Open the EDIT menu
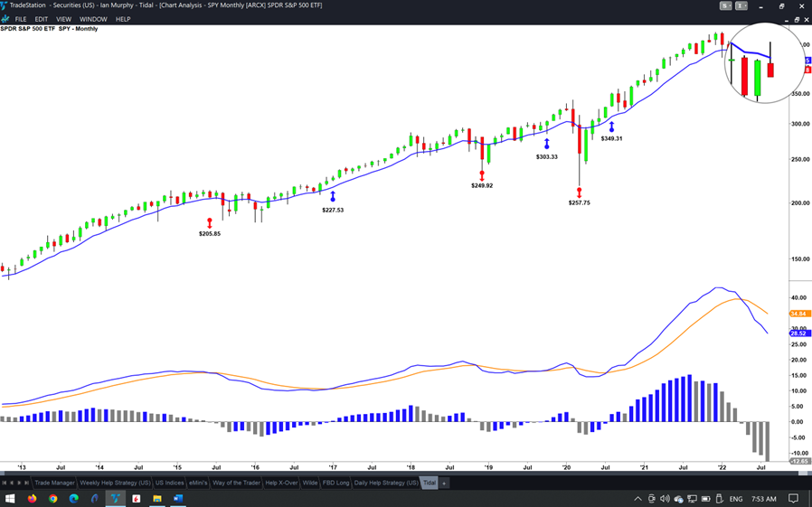Image resolution: width=812 pixels, height=507 pixels. click(42, 19)
